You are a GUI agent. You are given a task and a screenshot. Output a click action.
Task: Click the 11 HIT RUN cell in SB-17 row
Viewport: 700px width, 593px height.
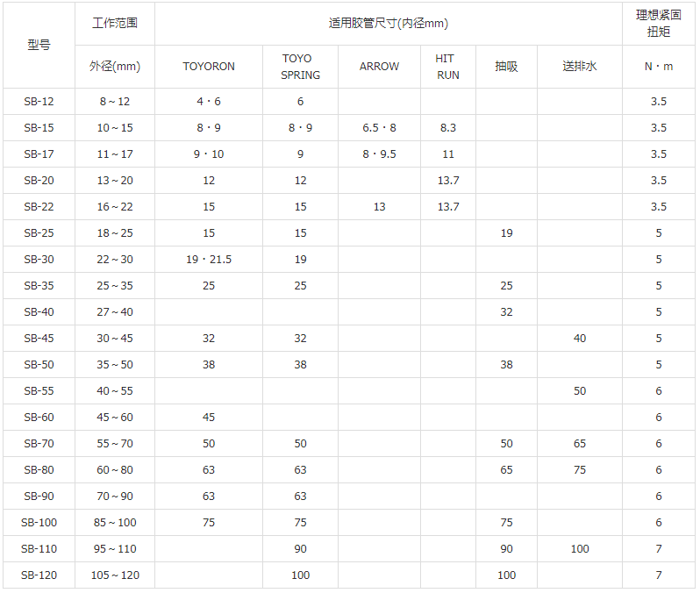click(448, 154)
